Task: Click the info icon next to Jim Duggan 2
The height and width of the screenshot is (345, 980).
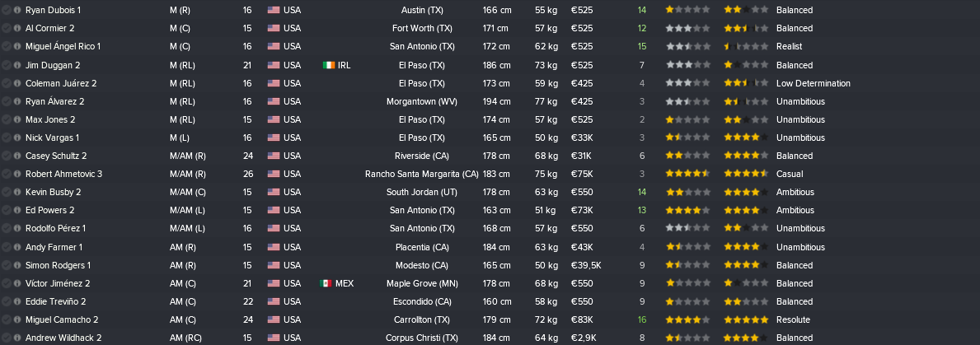Action: [x=16, y=65]
